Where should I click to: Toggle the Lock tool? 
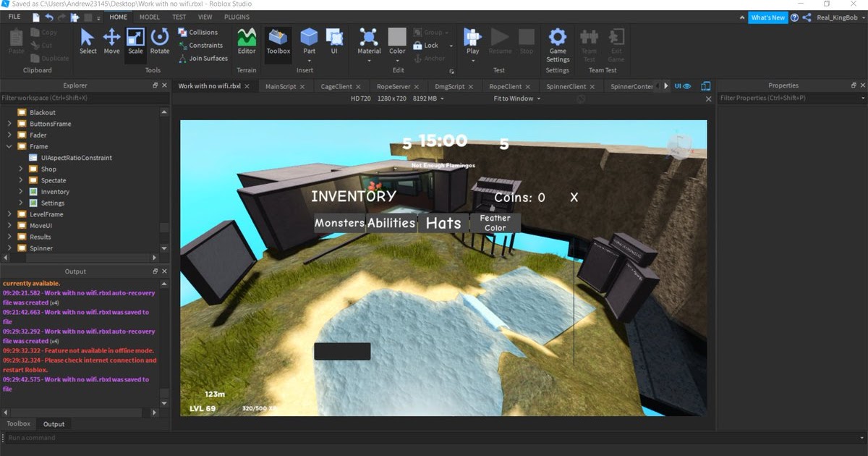(x=426, y=46)
